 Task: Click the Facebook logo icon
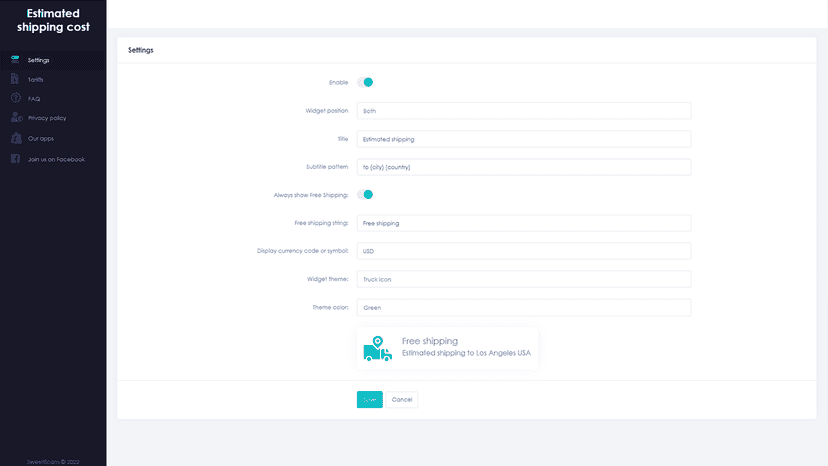[x=15, y=159]
